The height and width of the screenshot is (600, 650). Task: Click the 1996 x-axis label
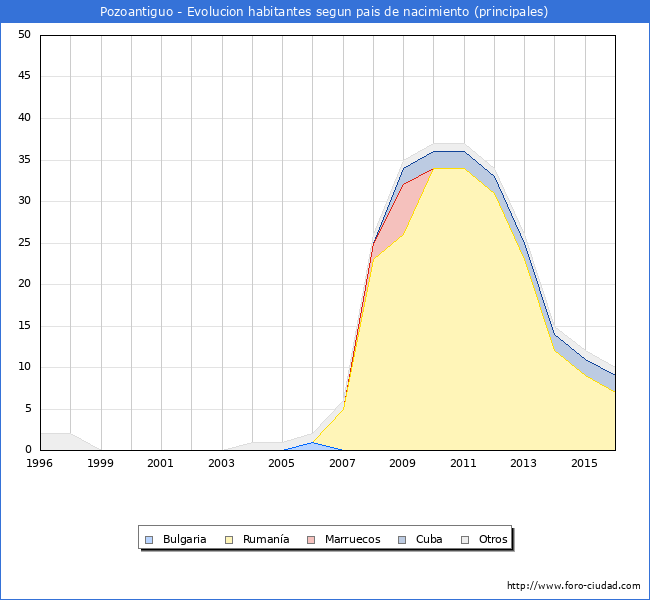39,463
